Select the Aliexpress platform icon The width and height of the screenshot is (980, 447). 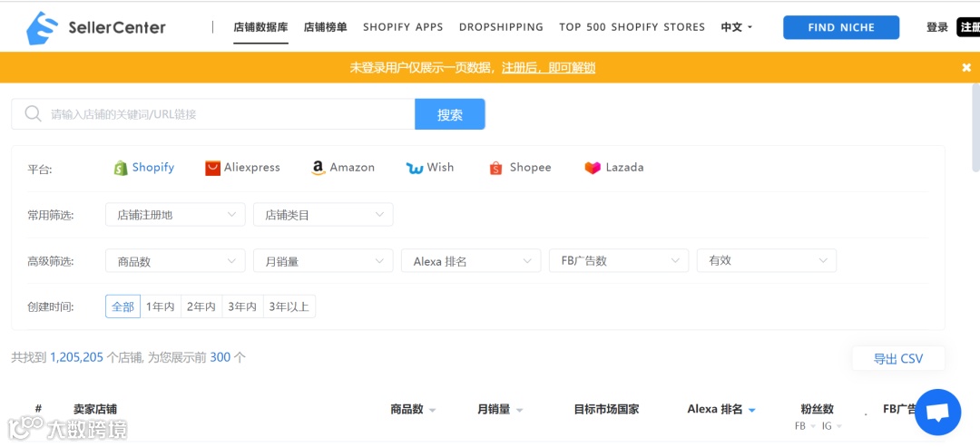click(x=212, y=168)
